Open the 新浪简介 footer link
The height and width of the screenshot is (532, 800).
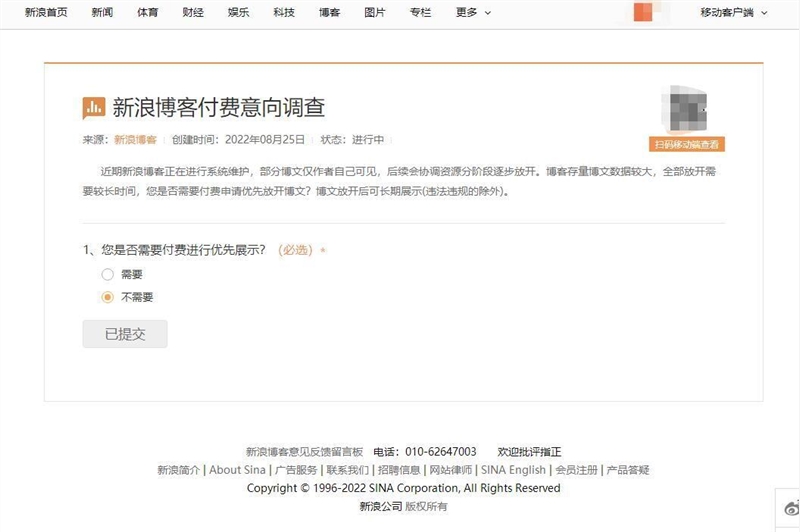coord(179,470)
